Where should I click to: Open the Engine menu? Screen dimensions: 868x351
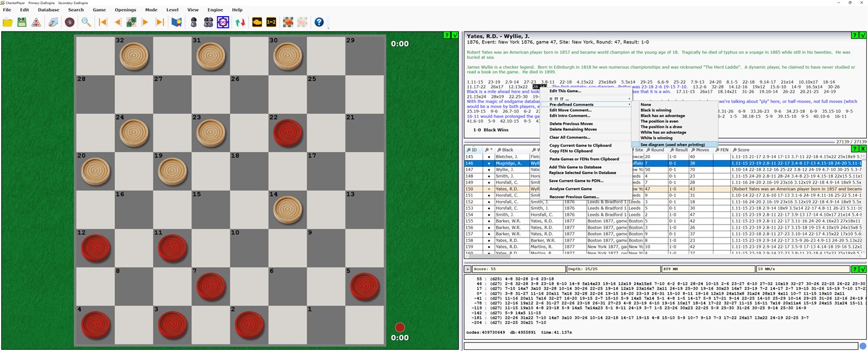click(215, 10)
